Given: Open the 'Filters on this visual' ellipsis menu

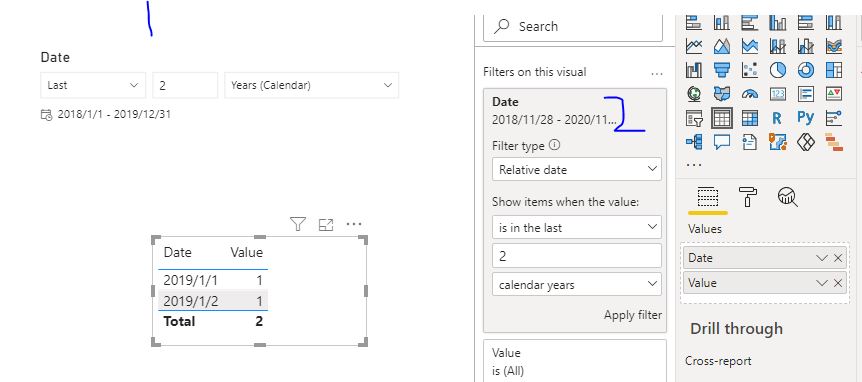Looking at the screenshot, I should (656, 73).
